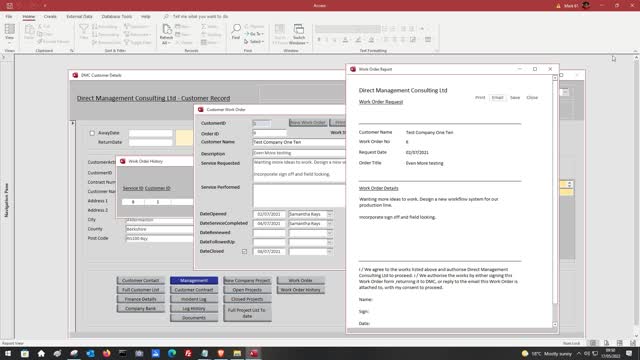The height and width of the screenshot is (360, 640).
Task: Open the DateOpened staff dropdown
Action: 329,214
